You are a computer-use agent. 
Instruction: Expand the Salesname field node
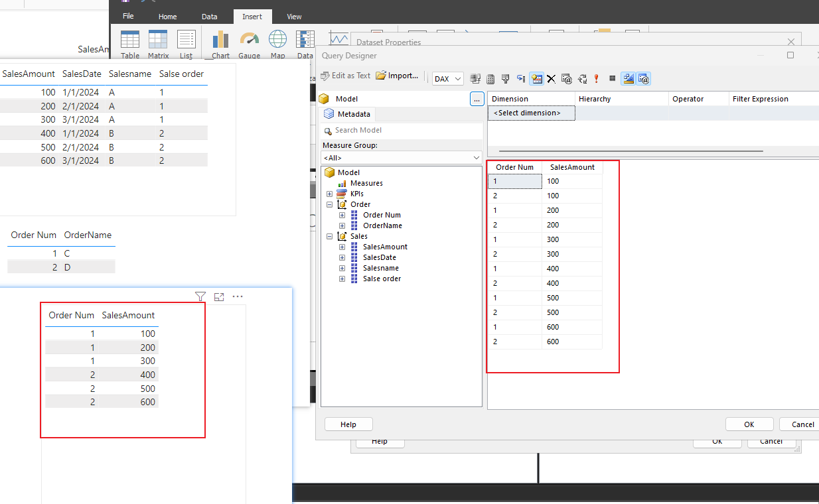pyautogui.click(x=342, y=268)
